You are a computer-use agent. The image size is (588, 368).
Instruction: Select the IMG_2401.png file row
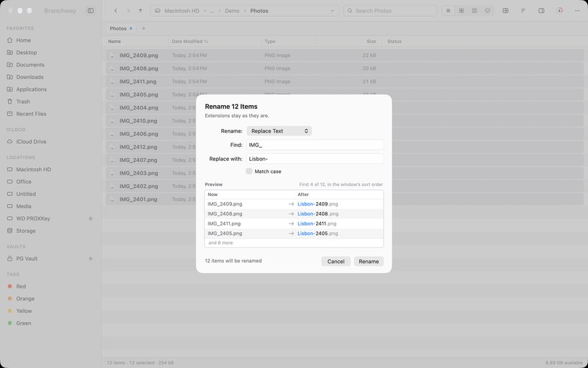coord(345,199)
